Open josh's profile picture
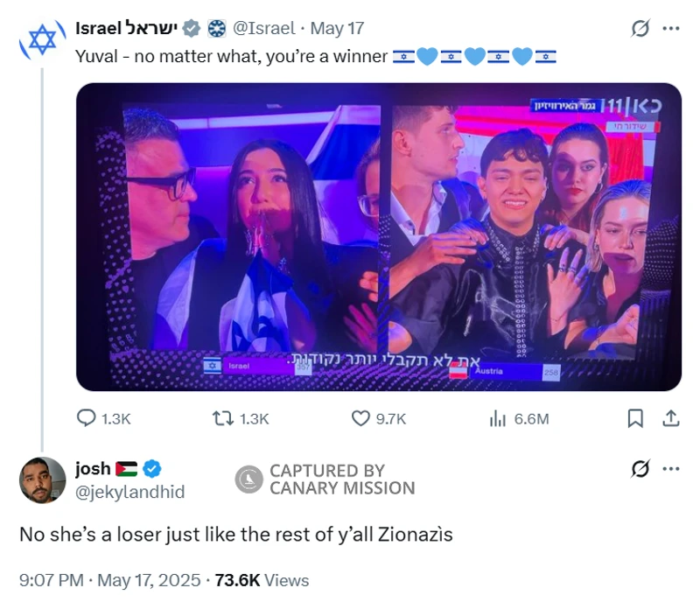Image resolution: width=700 pixels, height=609 pixels. 42,479
